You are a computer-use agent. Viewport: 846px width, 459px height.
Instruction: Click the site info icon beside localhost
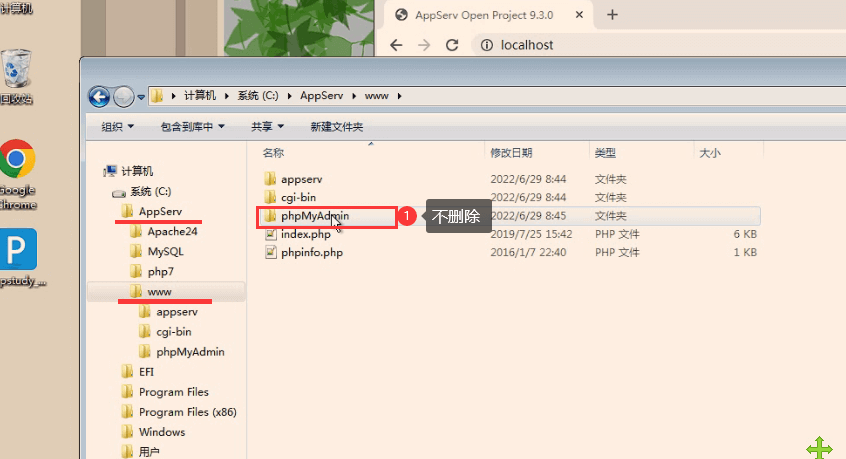tap(487, 45)
